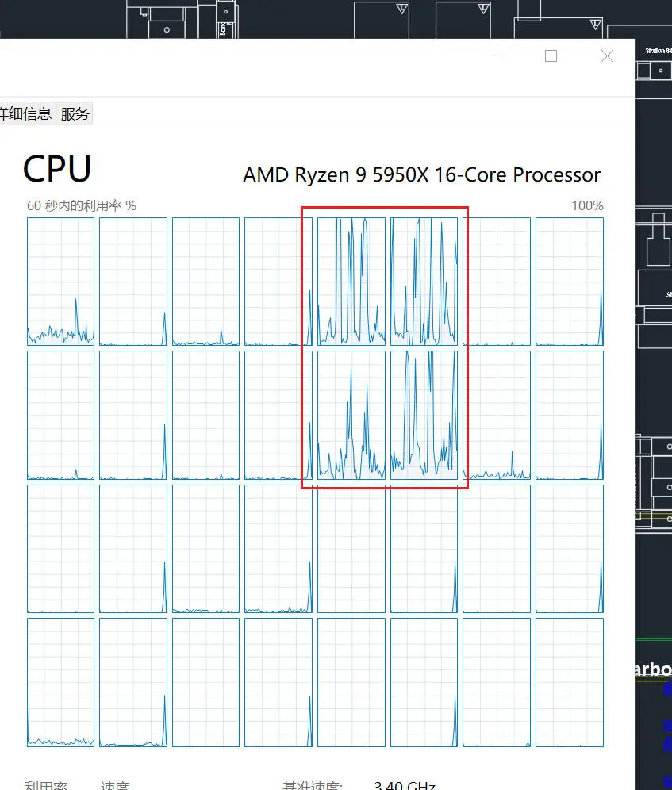Select the fifth core graph in the top row
The image size is (672, 790).
[x=351, y=282]
